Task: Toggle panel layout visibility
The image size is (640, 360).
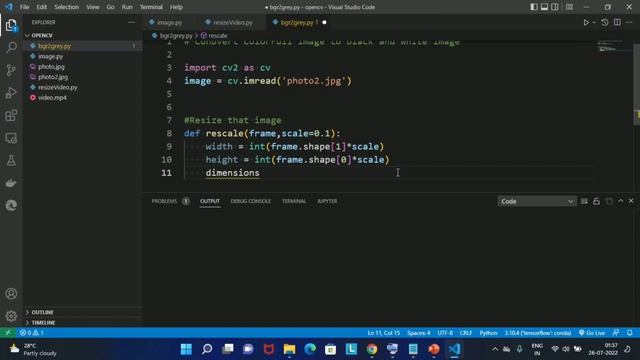Action: pos(544,7)
